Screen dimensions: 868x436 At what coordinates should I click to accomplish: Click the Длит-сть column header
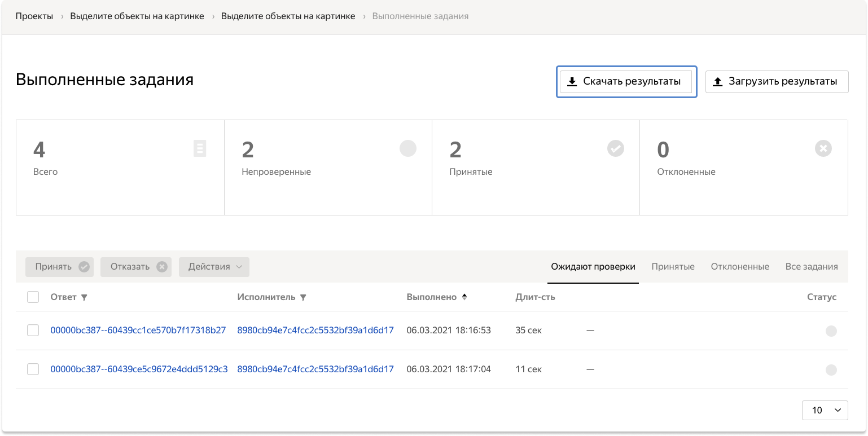[x=535, y=297]
